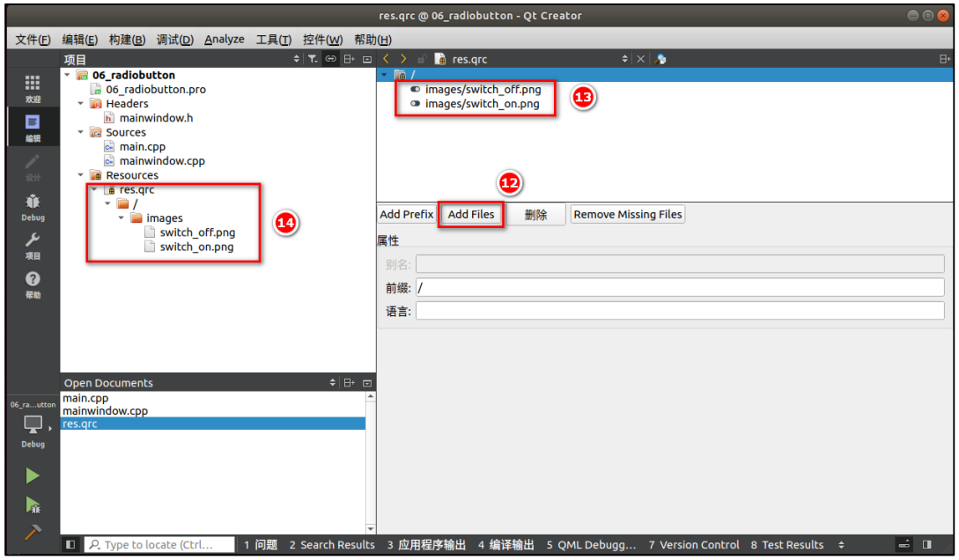The image size is (959, 560).
Task: Go forward in editor history
Action: pos(403,59)
